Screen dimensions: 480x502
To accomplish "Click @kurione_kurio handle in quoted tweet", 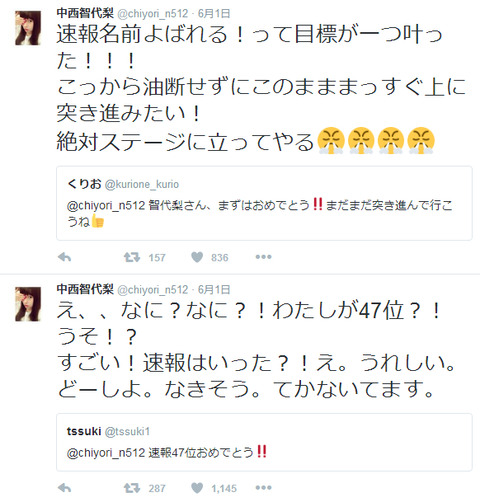I will pyautogui.click(x=142, y=184).
